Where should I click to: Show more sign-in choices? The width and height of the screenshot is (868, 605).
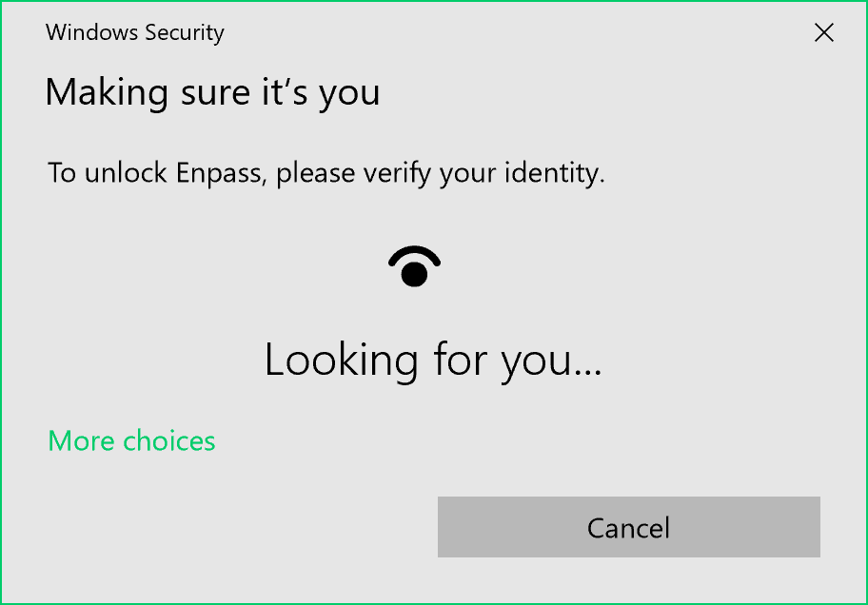coord(131,441)
